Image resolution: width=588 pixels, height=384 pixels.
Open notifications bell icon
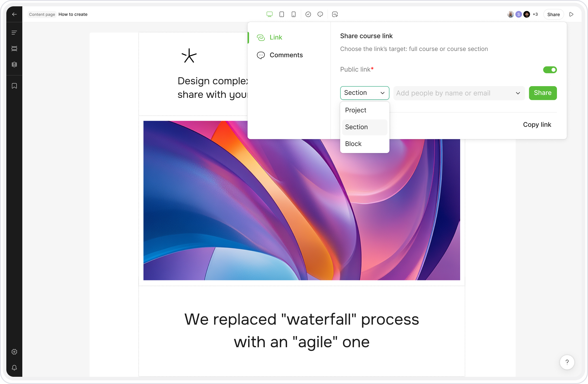coord(14,368)
